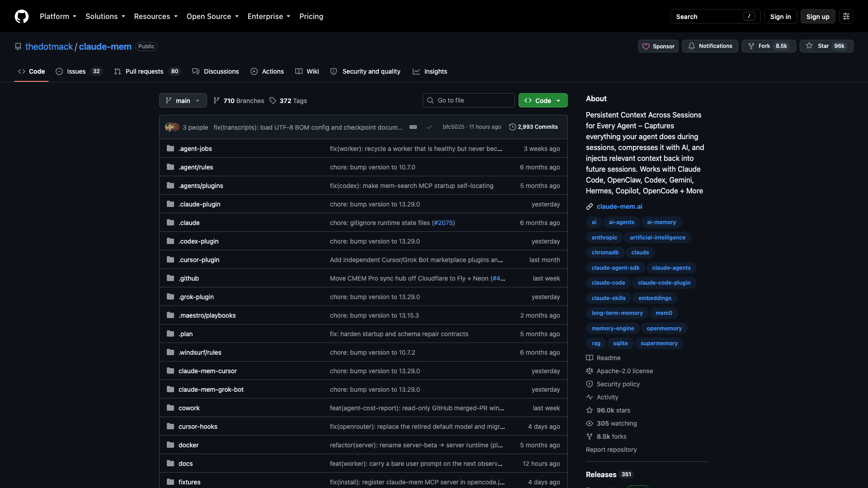Select the folder icon for .github
Screen dimensions: 868x488
(170, 278)
